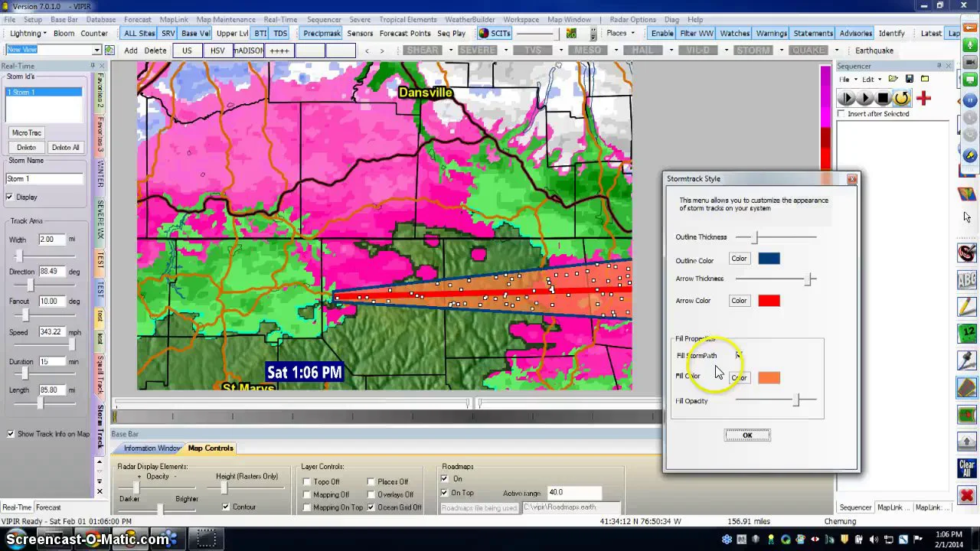Save sequence with floppy disk icon
Viewport: 980px width, 551px height.
[909, 79]
